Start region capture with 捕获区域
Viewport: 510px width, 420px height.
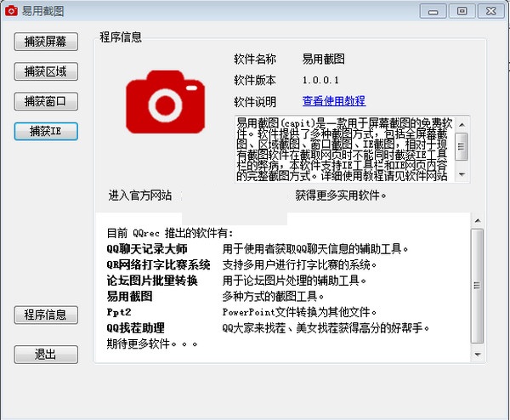pyautogui.click(x=46, y=71)
